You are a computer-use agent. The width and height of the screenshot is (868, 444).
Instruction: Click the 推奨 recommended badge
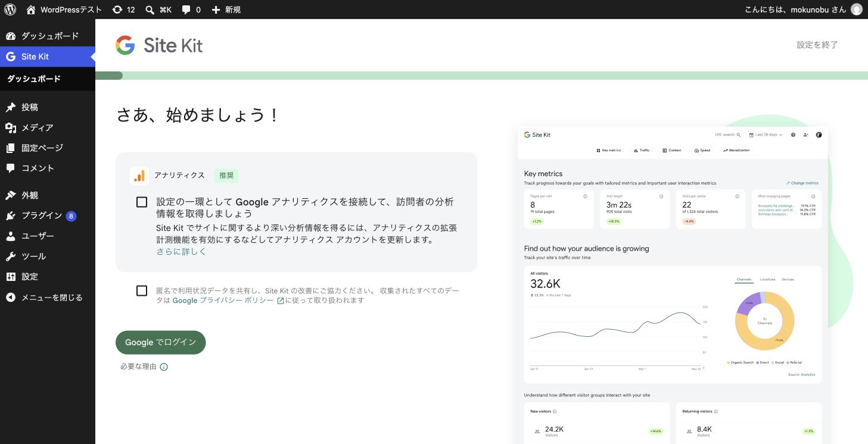[226, 175]
